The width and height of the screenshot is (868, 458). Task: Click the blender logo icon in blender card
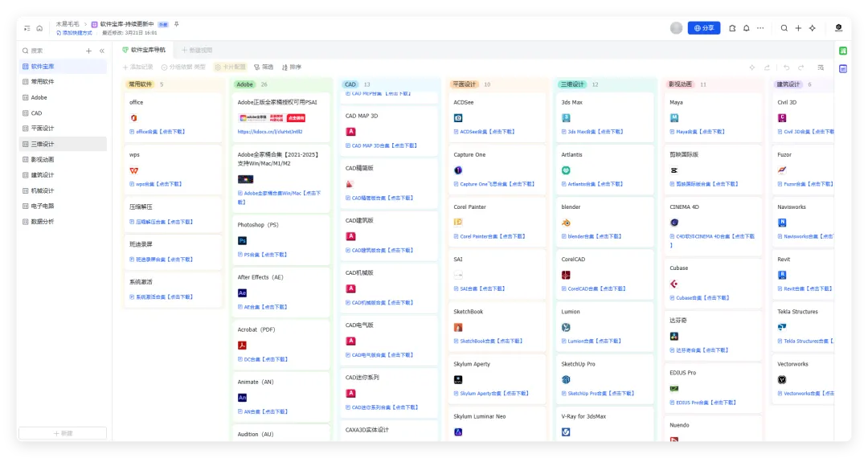tap(566, 223)
